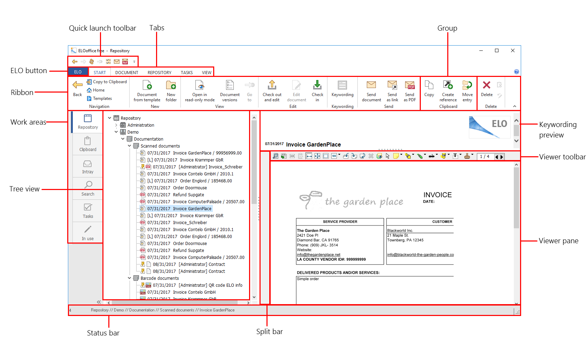Switch to the DOCUMENT ribbon tab

point(127,72)
